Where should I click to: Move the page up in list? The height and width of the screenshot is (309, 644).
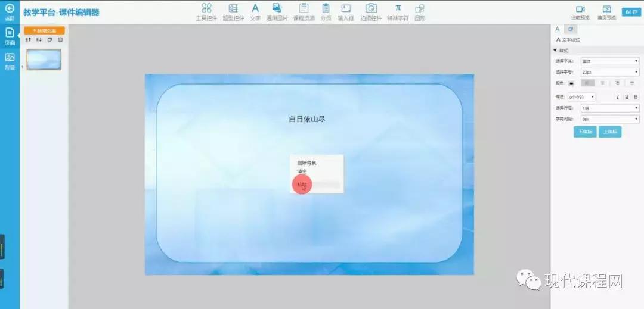(x=29, y=40)
